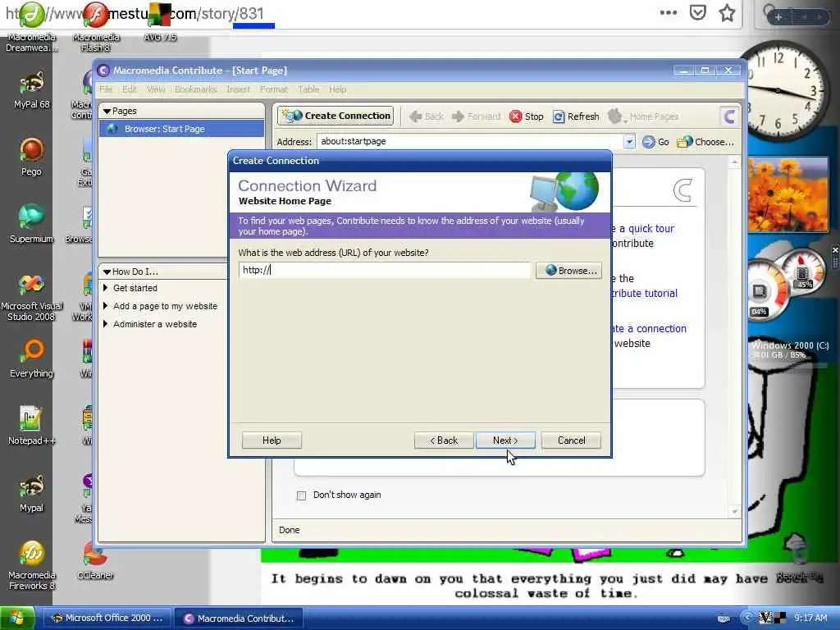The width and height of the screenshot is (840, 630).
Task: Open the View menu
Action: (x=156, y=89)
